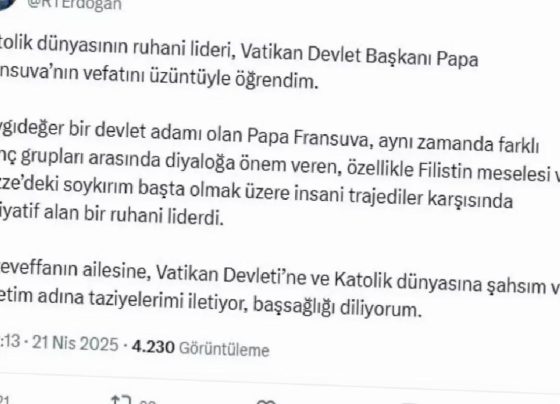
Task: Click the reply count number
Action: (4, 399)
